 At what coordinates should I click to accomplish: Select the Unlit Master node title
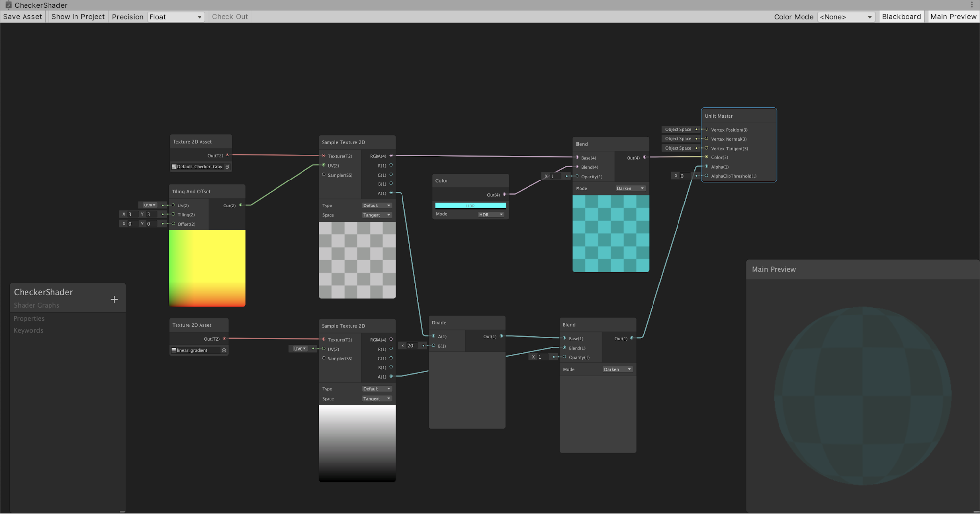tap(719, 116)
